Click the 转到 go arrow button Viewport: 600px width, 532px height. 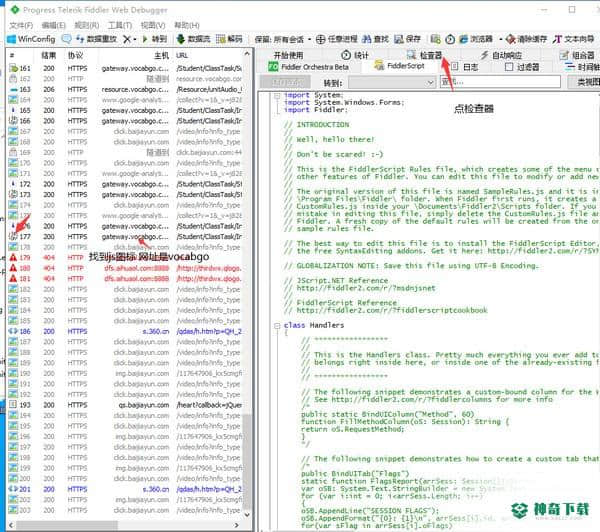coord(155,39)
